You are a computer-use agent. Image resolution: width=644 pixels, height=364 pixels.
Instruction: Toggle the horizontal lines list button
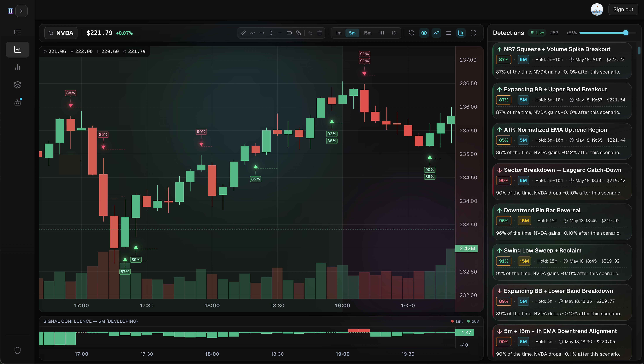pyautogui.click(x=448, y=33)
